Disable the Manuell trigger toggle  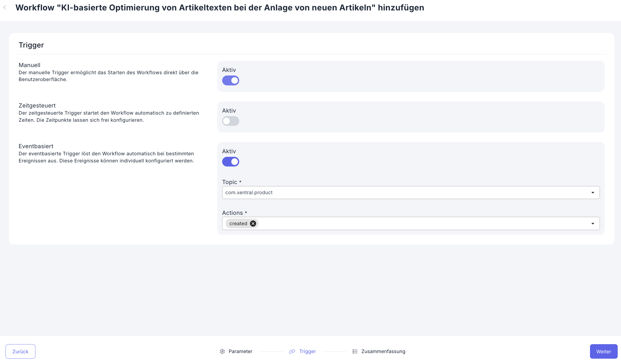pyautogui.click(x=230, y=80)
